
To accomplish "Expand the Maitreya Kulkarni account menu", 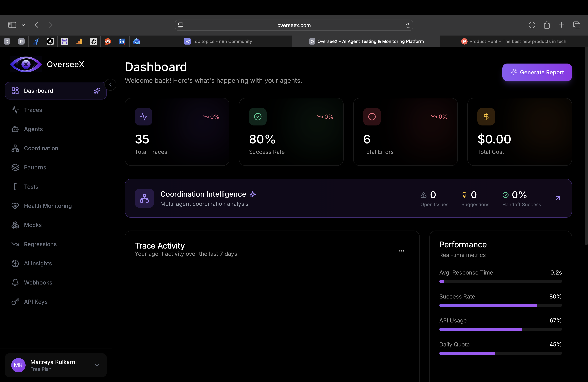I will coord(97,365).
